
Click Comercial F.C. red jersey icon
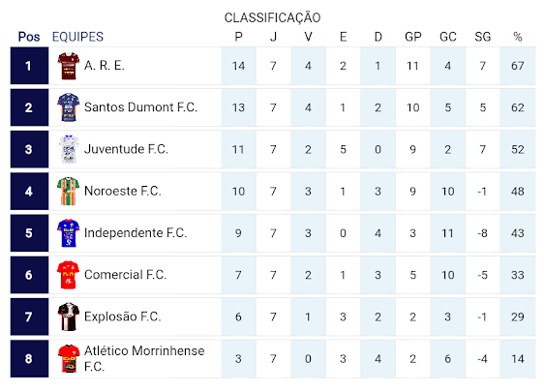(69, 275)
